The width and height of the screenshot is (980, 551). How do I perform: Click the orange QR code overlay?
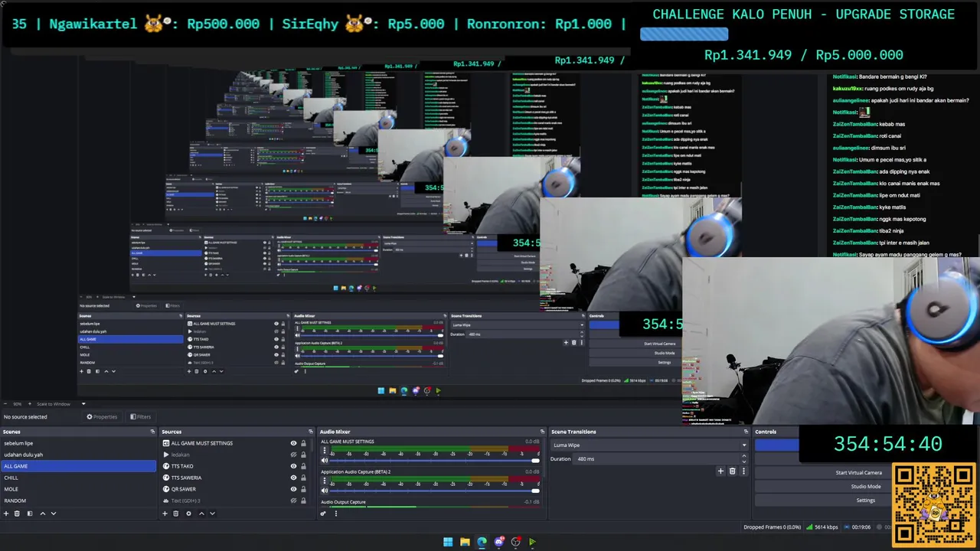point(934,504)
